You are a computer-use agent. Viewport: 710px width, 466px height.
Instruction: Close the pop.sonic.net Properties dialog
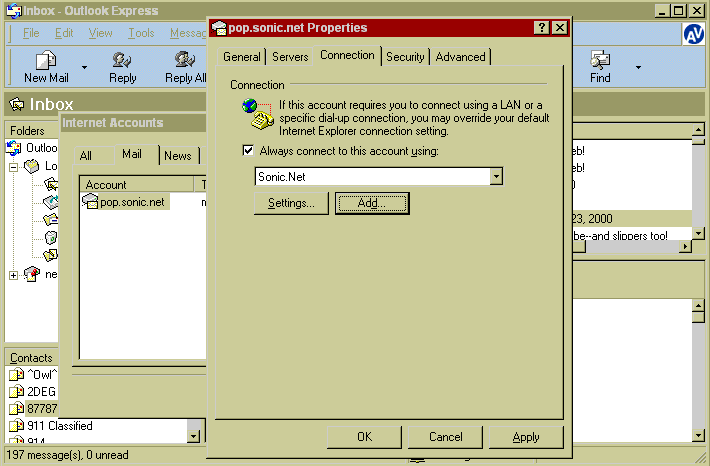[x=560, y=28]
